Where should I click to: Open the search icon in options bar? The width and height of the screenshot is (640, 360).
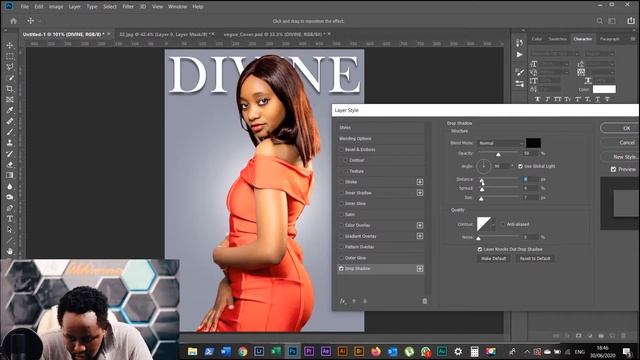click(599, 21)
